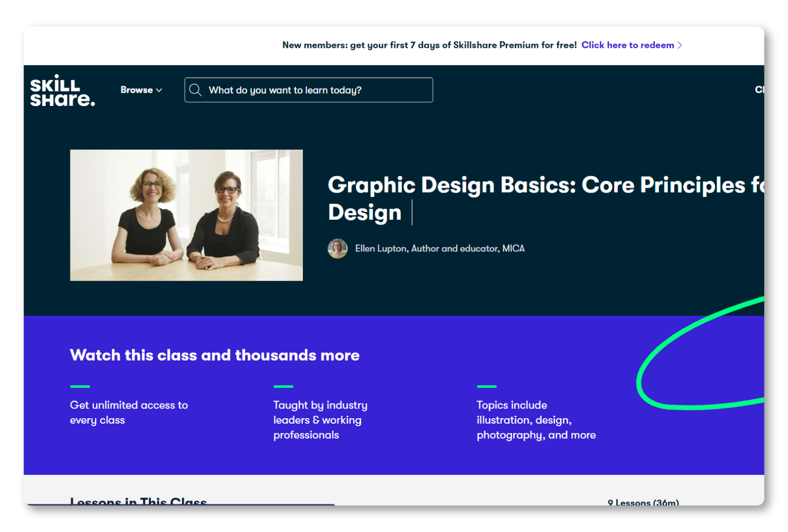Click the 'Graphic Design Basics: Core Principles' title
This screenshot has height=532, width=788.
tap(546, 199)
